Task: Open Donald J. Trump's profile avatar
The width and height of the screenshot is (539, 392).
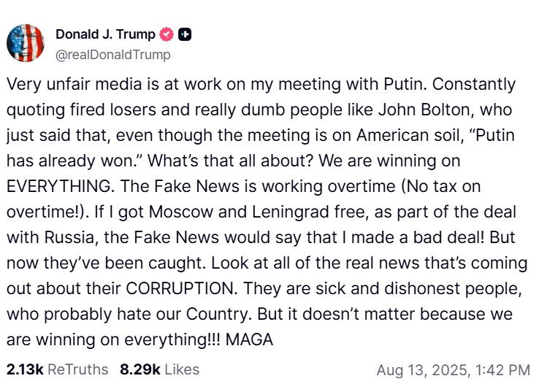Action: 26,43
